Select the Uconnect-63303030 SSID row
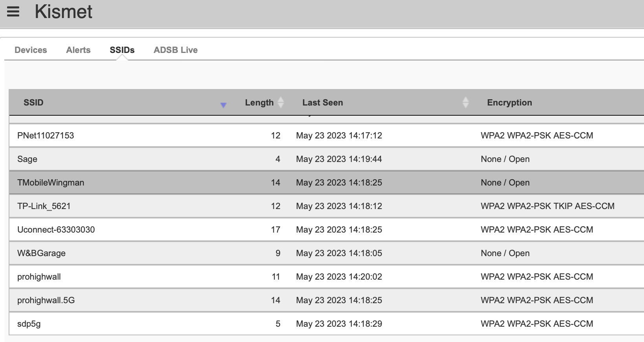This screenshot has height=342, width=644. pyautogui.click(x=326, y=229)
